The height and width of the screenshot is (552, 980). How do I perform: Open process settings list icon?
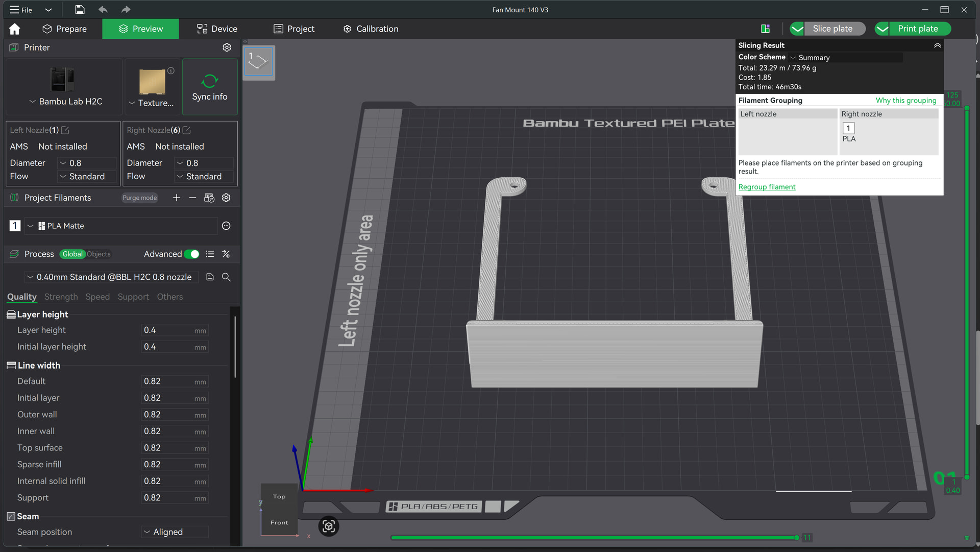(x=210, y=254)
